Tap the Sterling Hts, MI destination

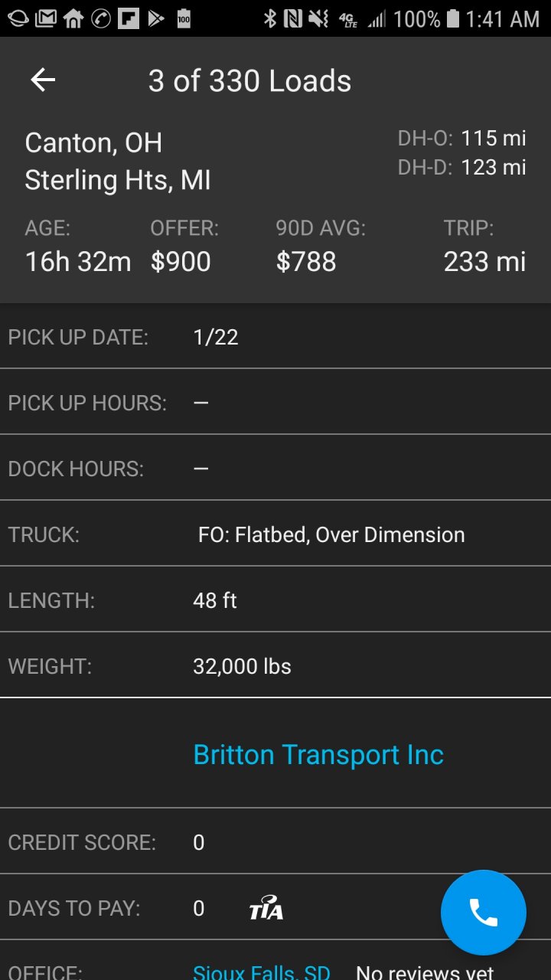118,181
